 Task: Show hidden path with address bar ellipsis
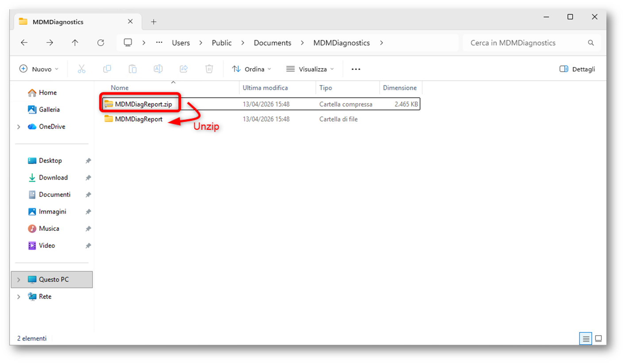pos(159,43)
